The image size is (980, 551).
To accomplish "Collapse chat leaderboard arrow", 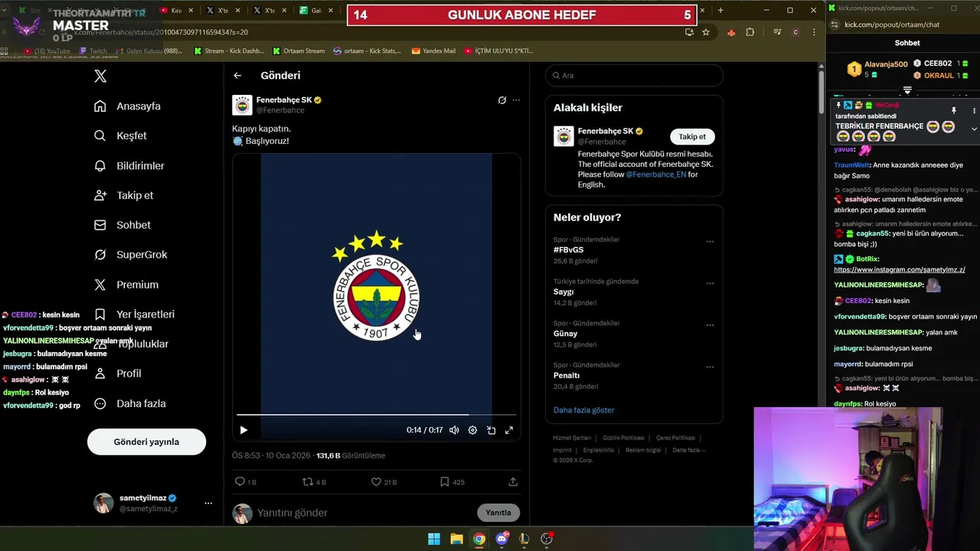I will (x=907, y=90).
